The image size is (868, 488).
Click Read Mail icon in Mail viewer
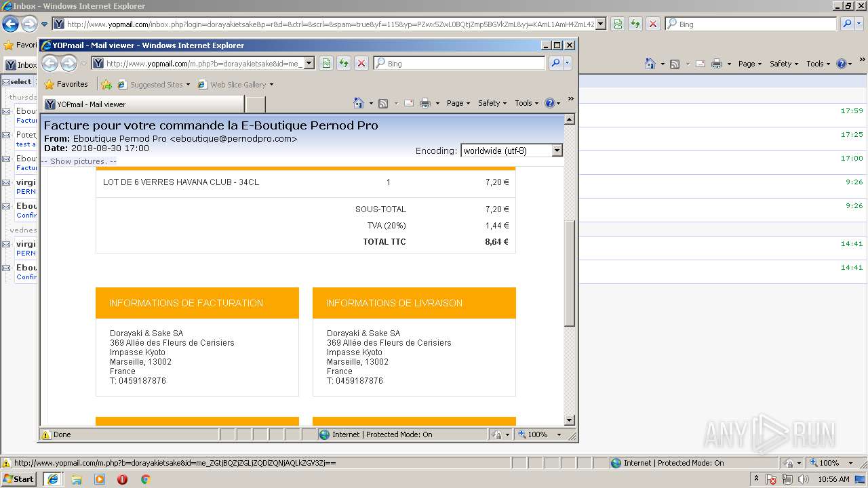[409, 103]
